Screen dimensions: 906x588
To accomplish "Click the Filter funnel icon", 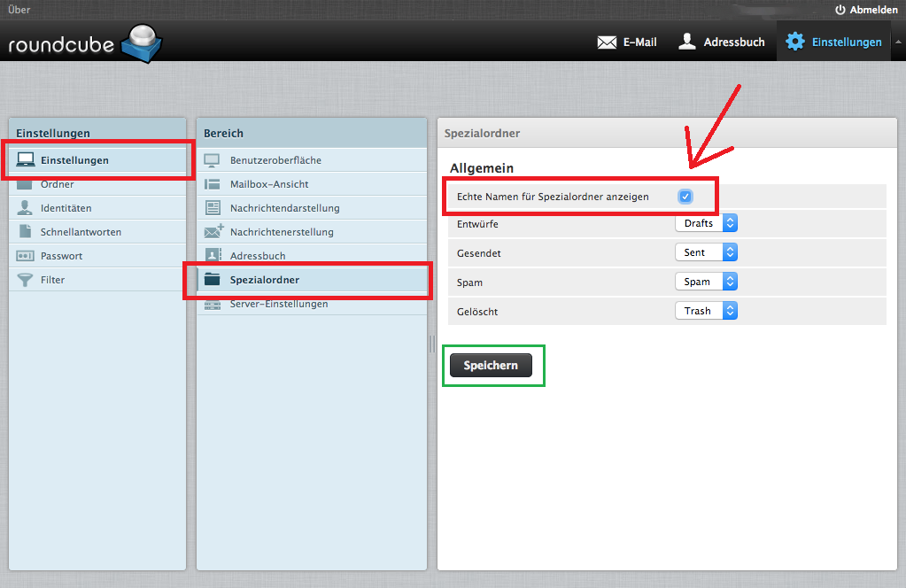I will (x=25, y=280).
